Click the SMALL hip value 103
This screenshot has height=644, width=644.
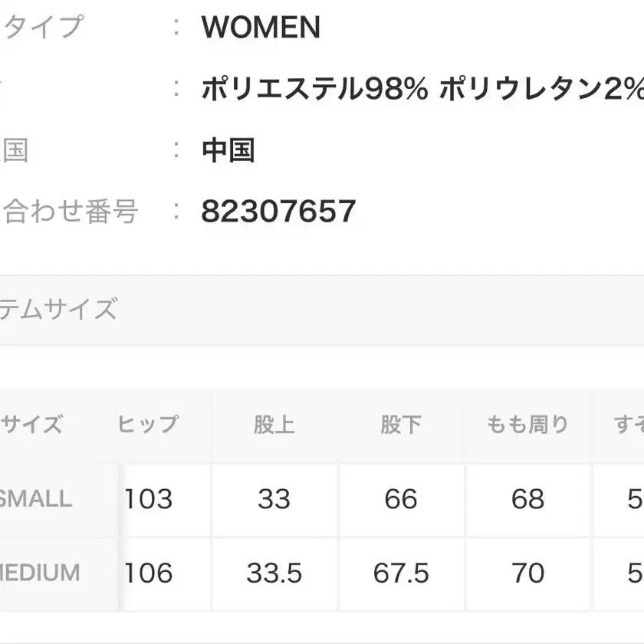pyautogui.click(x=148, y=499)
